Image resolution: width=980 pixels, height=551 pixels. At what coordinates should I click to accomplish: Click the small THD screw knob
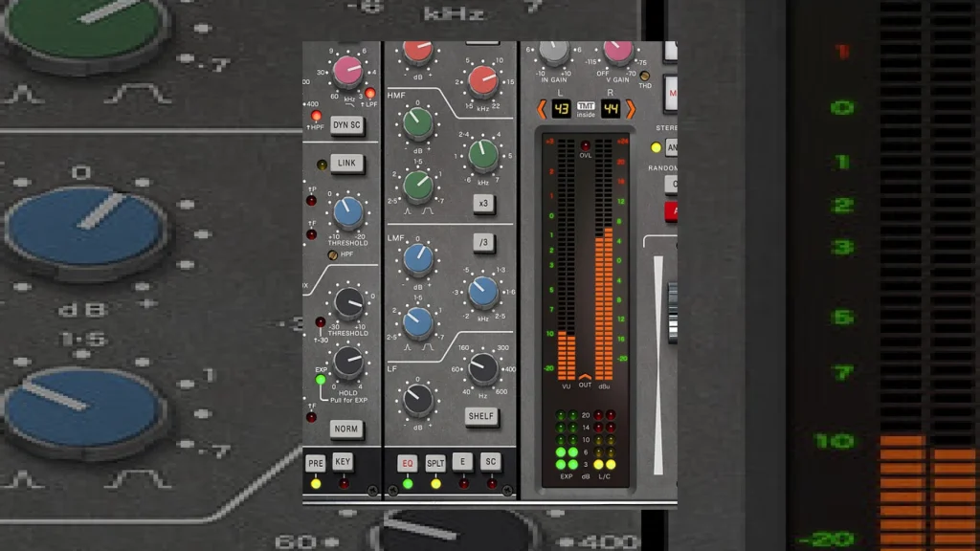[645, 77]
